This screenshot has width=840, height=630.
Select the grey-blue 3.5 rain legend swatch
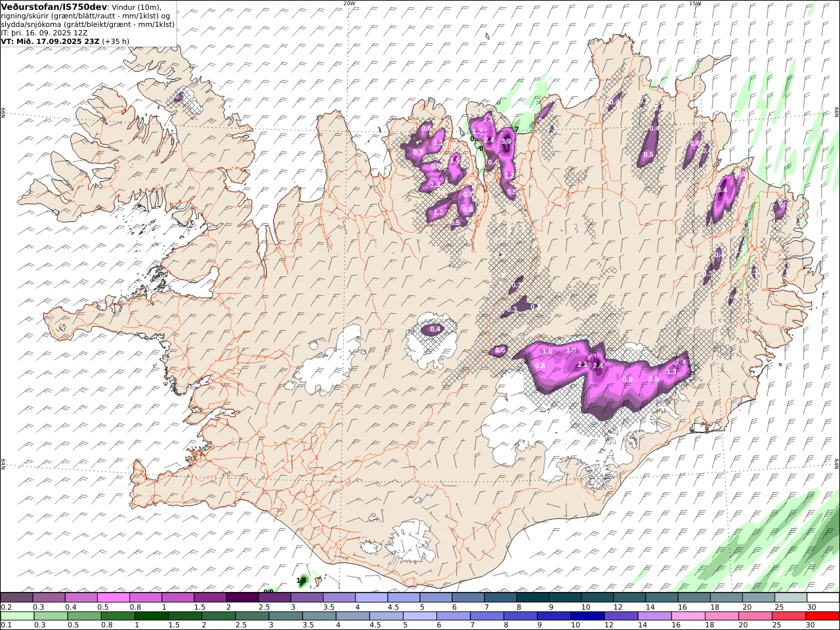[x=319, y=616]
